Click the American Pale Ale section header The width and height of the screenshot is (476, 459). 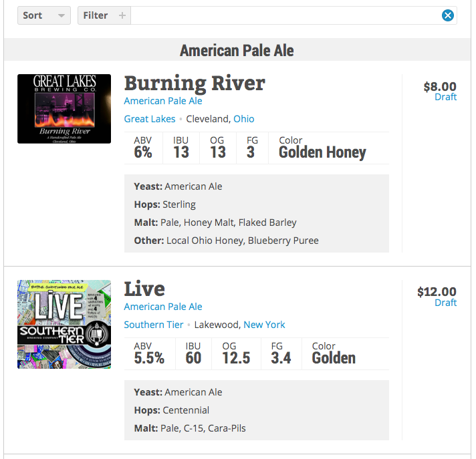coord(237,50)
